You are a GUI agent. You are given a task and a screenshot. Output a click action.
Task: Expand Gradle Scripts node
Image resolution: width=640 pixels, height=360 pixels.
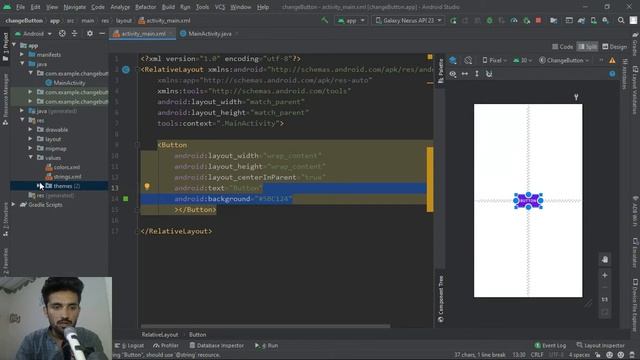[x=14, y=204]
